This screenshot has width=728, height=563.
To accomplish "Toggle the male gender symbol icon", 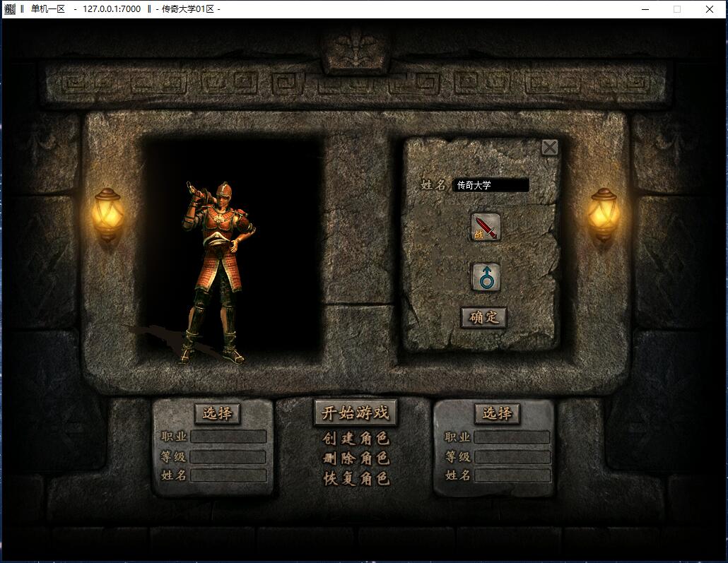I will 486,277.
